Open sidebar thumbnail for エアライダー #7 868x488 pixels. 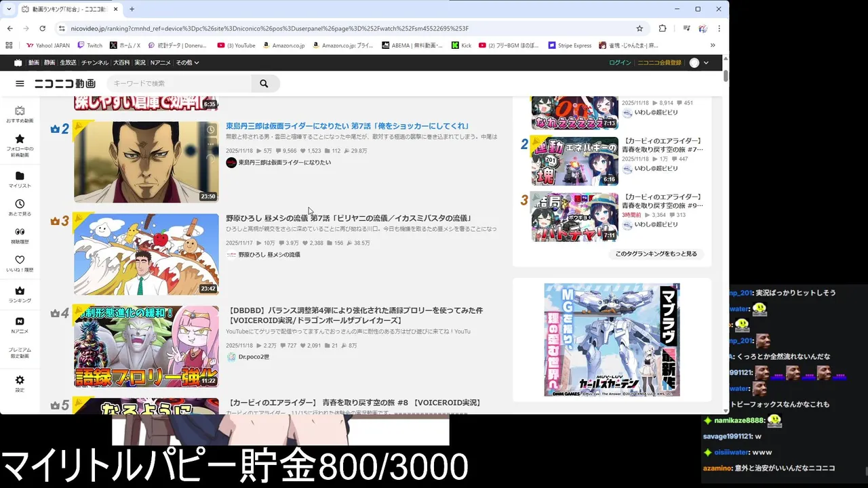click(575, 161)
